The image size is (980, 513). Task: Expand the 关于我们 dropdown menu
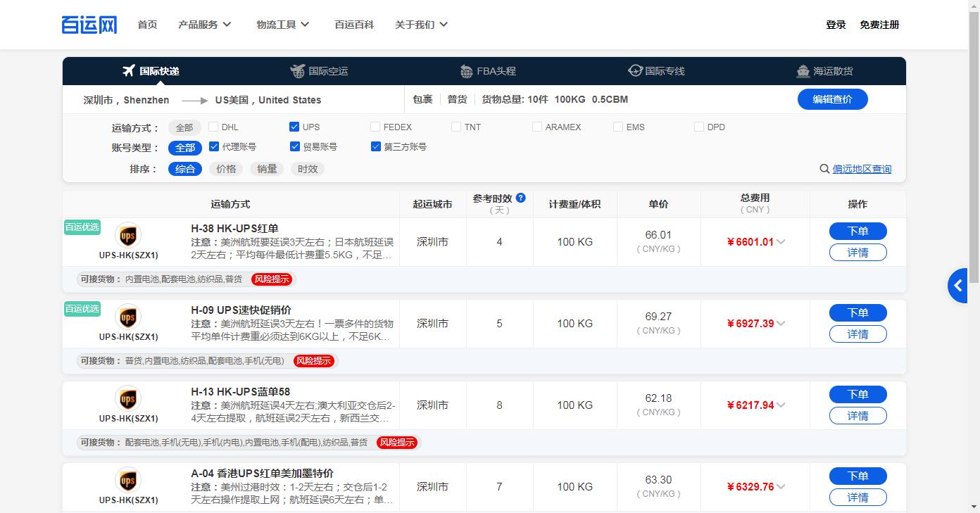click(x=422, y=25)
